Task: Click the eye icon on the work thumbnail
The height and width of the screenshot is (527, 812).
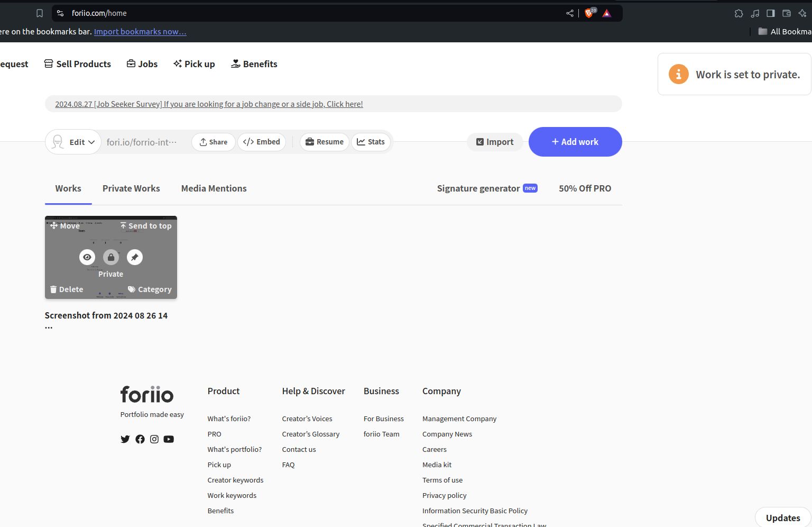Action: 87,257
